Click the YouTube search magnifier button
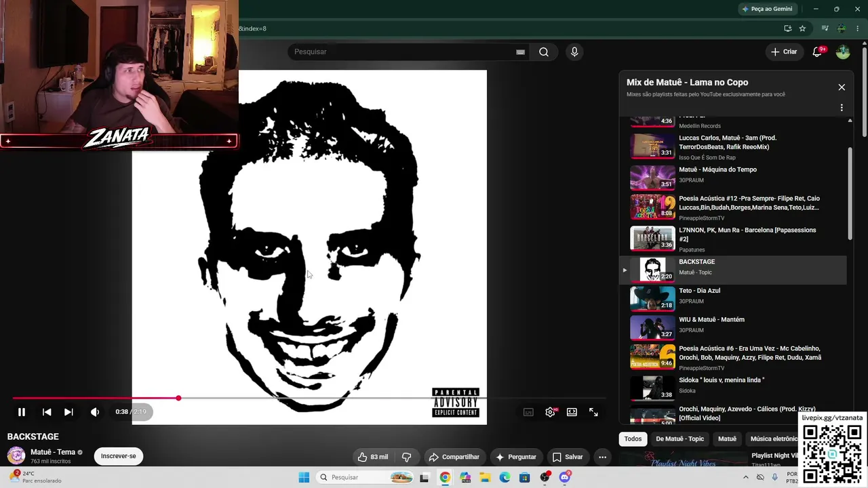 544,52
